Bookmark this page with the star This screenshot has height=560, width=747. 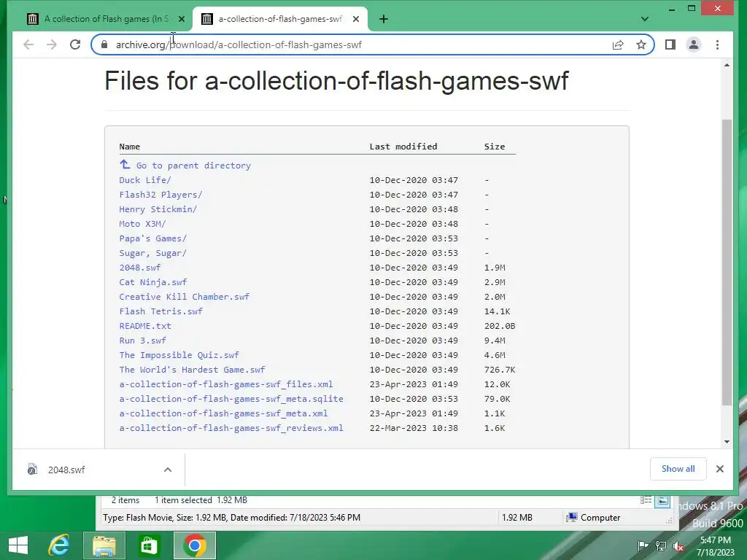(641, 44)
